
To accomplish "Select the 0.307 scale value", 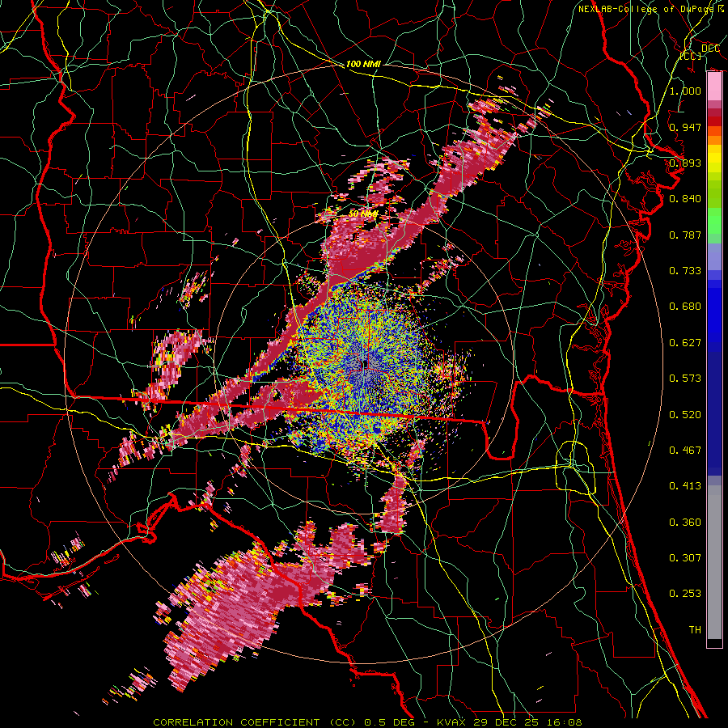I will 685,557.
